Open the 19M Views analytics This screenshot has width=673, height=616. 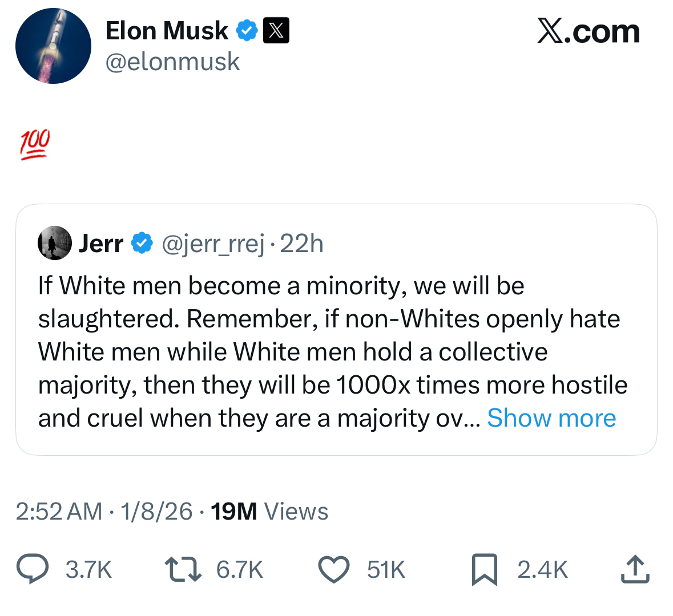tap(269, 512)
